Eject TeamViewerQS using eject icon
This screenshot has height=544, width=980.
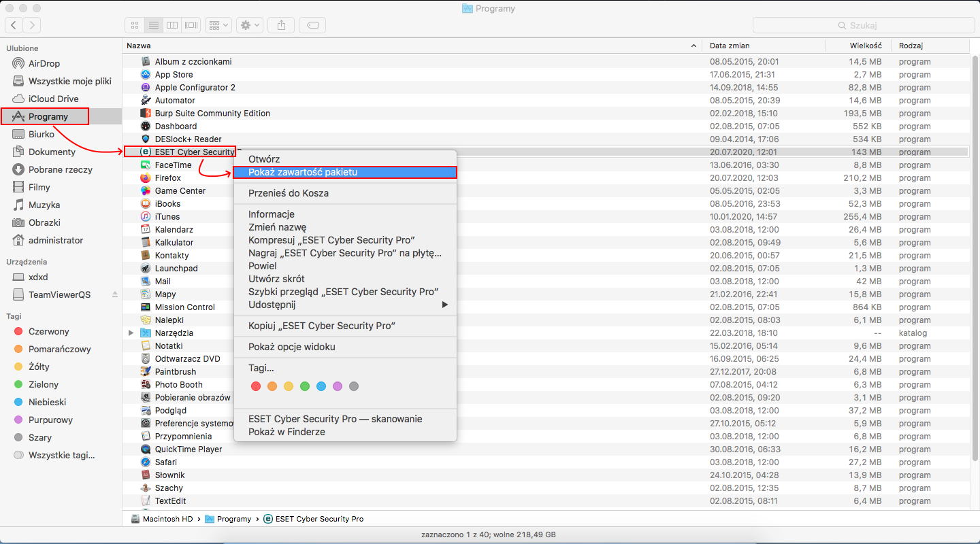tap(115, 294)
